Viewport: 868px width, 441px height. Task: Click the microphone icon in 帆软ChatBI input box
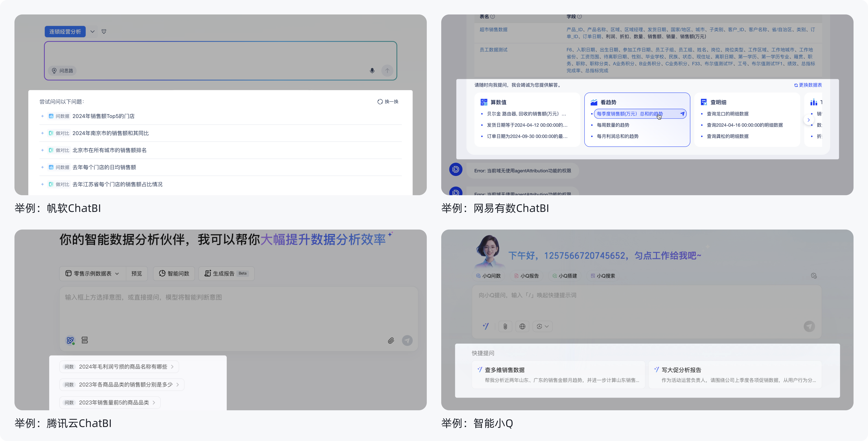click(x=372, y=71)
